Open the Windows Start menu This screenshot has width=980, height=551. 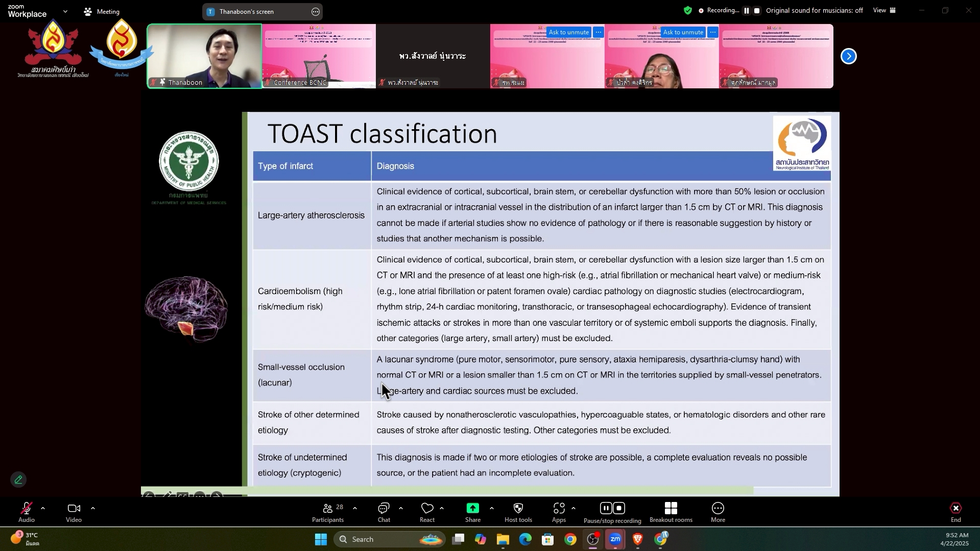pyautogui.click(x=321, y=539)
